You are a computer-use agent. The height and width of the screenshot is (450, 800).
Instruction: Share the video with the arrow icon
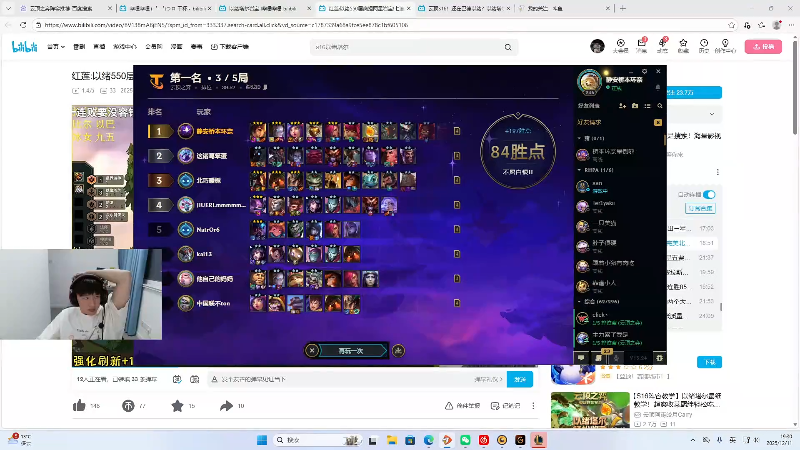click(226, 406)
